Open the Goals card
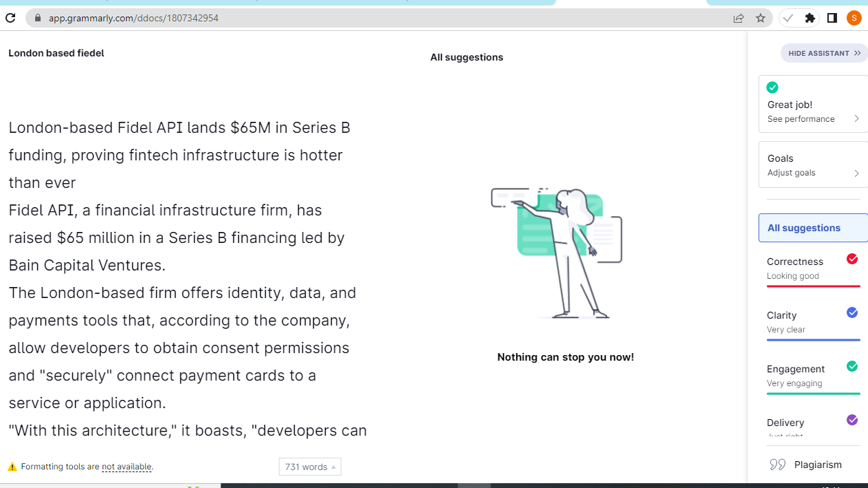868x488 pixels. coord(813,165)
